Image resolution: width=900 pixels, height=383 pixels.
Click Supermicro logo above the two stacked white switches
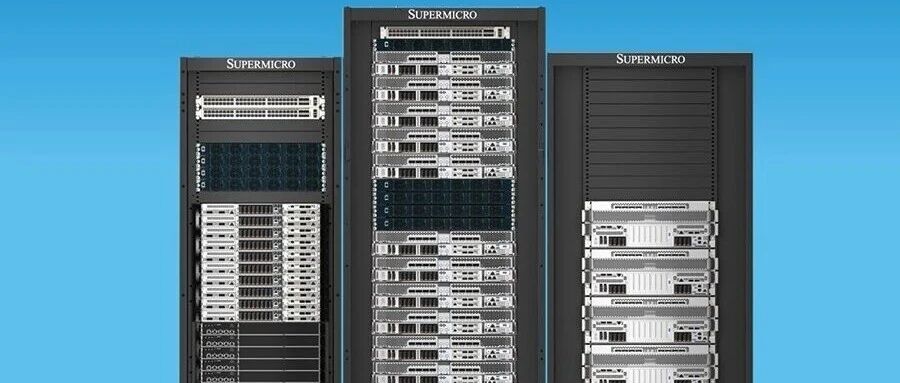pyautogui.click(x=261, y=64)
